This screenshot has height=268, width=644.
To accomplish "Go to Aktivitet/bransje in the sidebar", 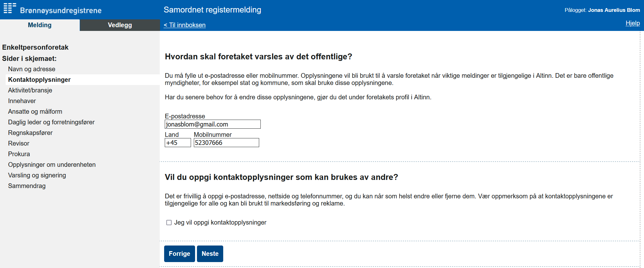I will [30, 90].
